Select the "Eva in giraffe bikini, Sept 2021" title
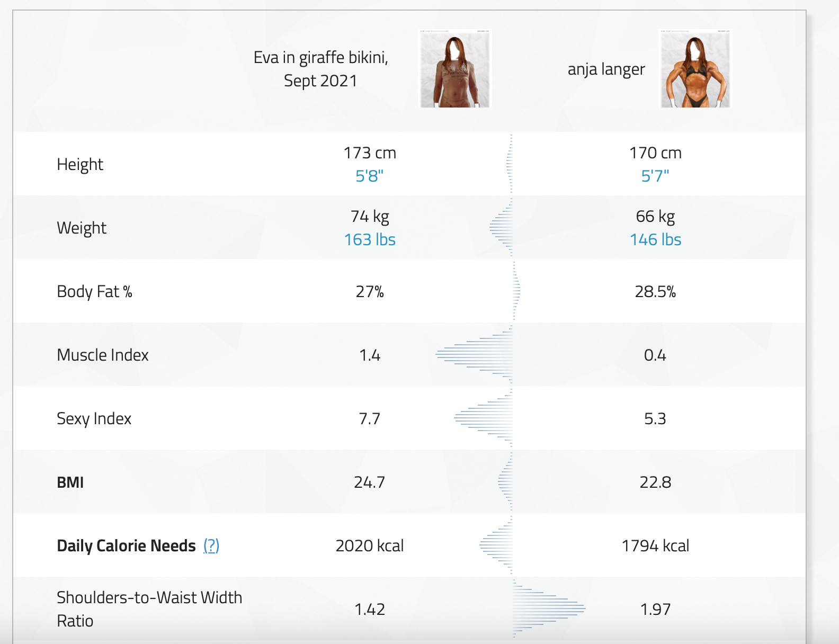The height and width of the screenshot is (644, 839). coord(320,69)
